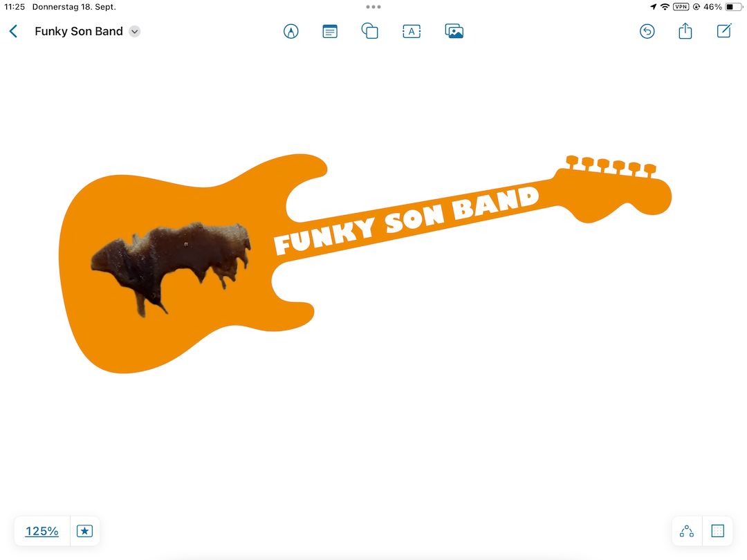Open the scenes star button

coord(84,531)
